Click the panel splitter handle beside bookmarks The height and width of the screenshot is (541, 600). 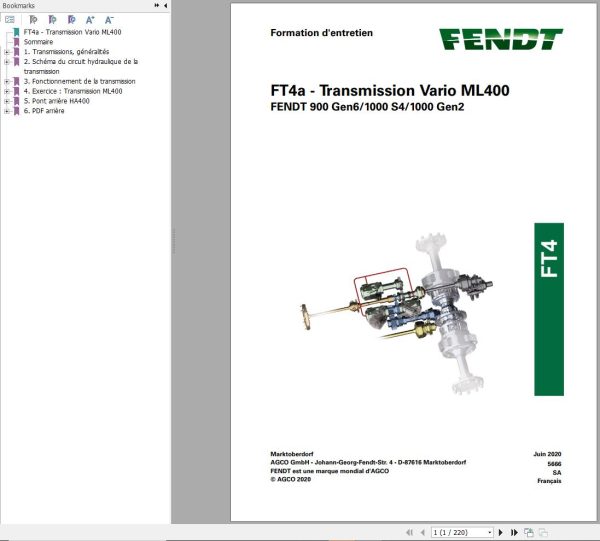[173, 241]
